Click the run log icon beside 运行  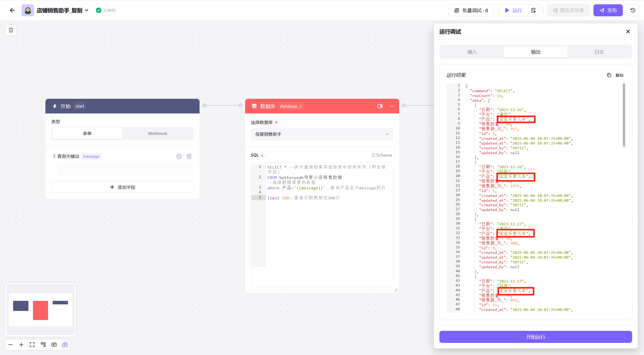[533, 10]
